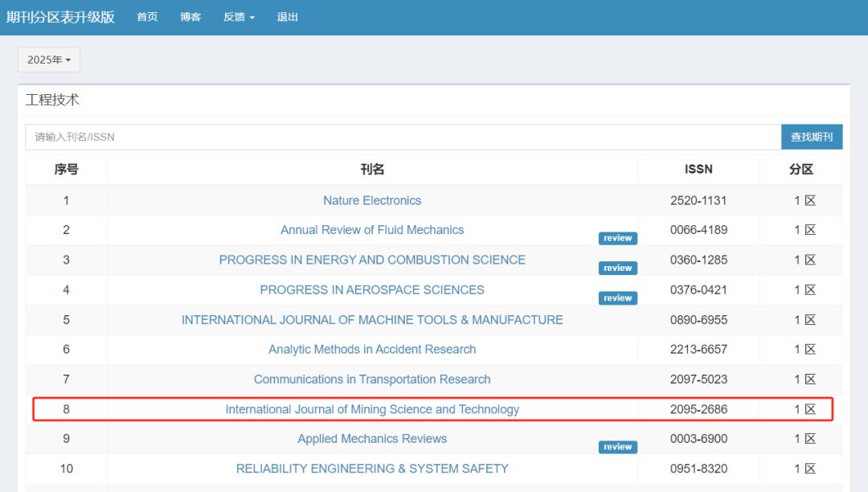This screenshot has width=868, height=492.
Task: Select ISSN 2097-5023 cell
Action: (x=698, y=379)
